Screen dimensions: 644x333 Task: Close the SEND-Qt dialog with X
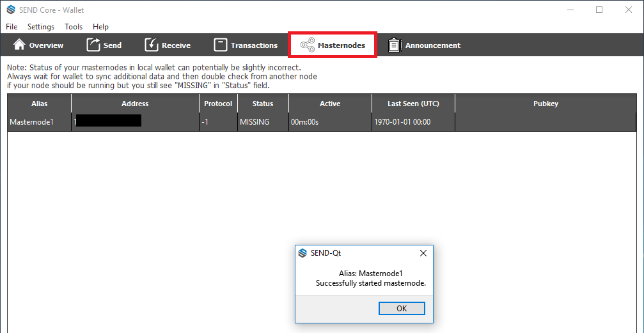coord(423,253)
